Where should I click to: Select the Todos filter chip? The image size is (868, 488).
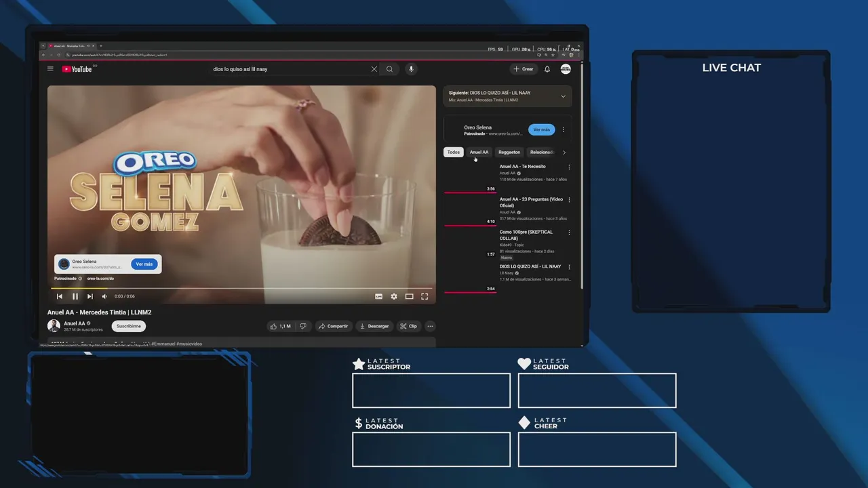pos(454,152)
